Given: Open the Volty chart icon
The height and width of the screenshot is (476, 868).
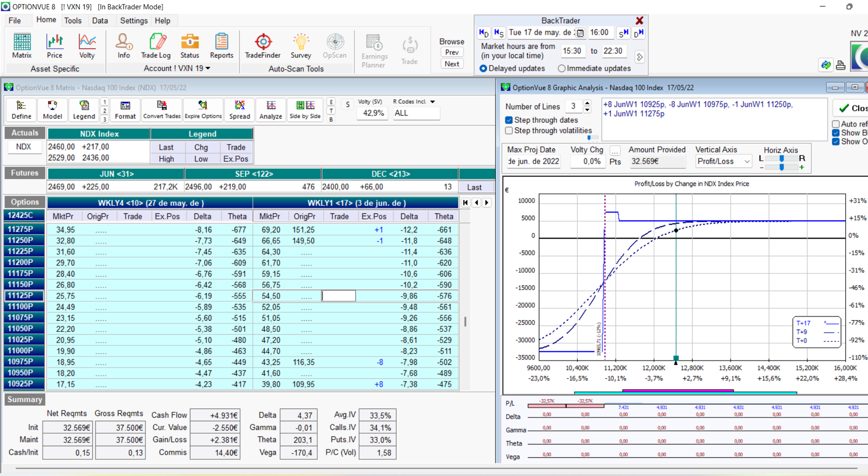Looking at the screenshot, I should [x=87, y=46].
